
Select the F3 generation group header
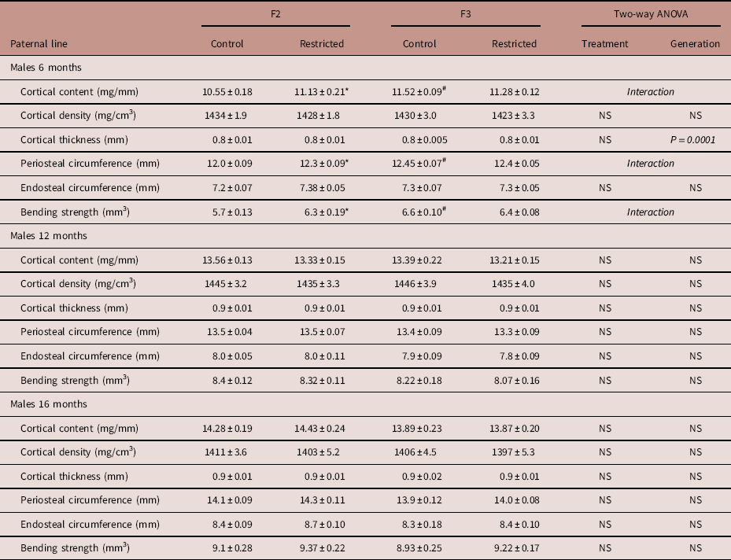coord(464,15)
